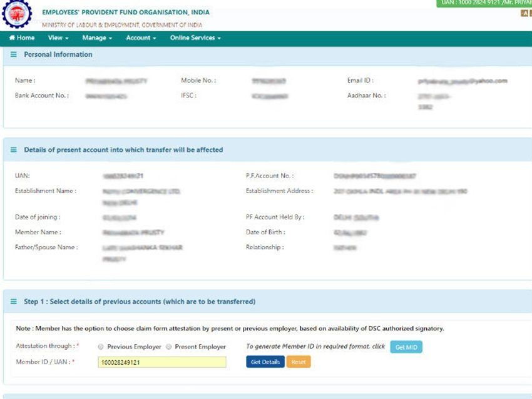Select the Present Employer radio button

[168, 346]
